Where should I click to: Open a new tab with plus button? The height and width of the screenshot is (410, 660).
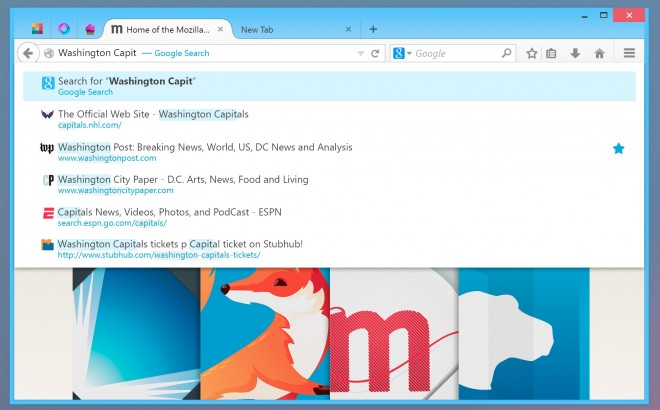click(373, 29)
